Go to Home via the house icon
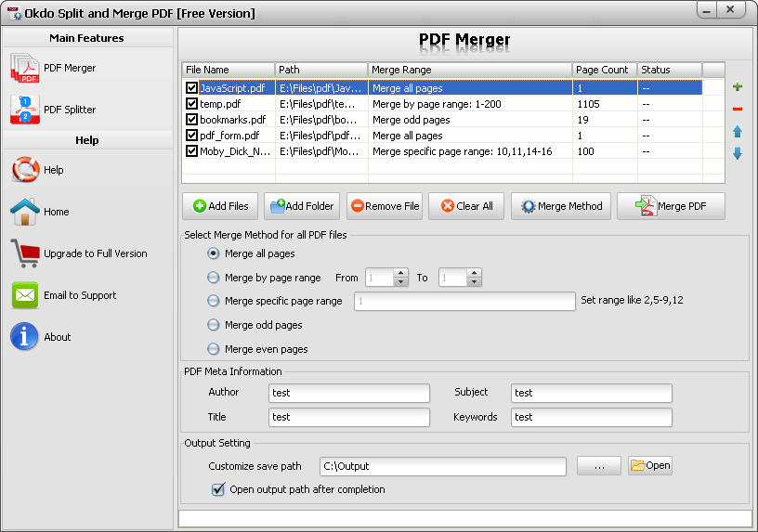758x532 pixels. pyautogui.click(x=24, y=212)
